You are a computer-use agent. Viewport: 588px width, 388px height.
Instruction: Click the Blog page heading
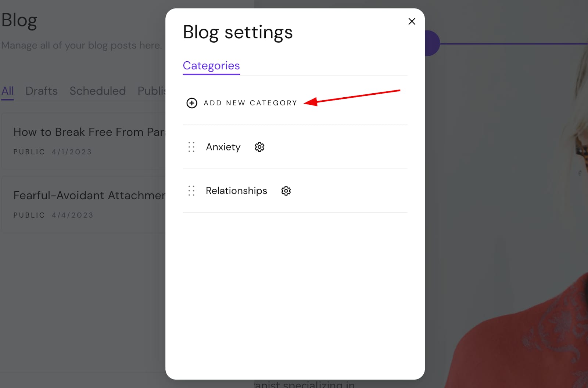click(x=19, y=21)
